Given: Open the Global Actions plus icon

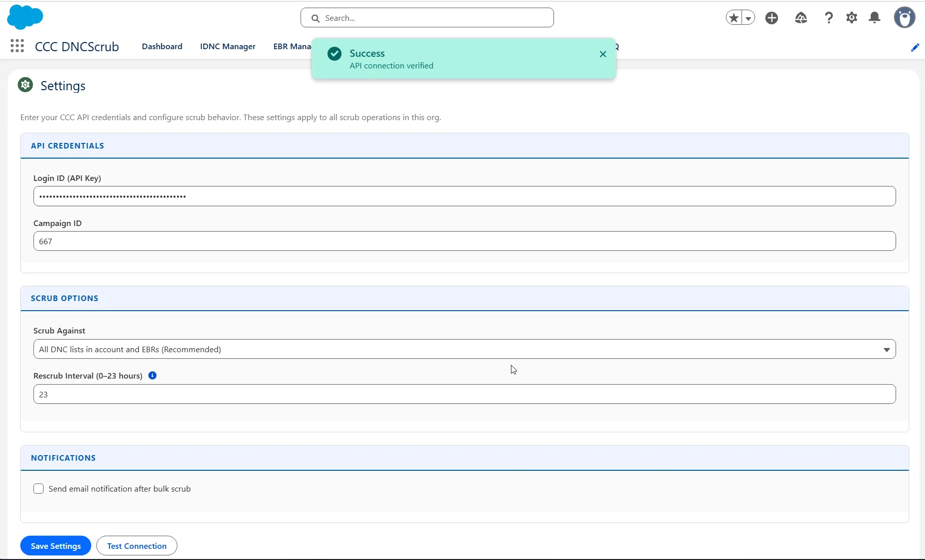Looking at the screenshot, I should pyautogui.click(x=771, y=18).
